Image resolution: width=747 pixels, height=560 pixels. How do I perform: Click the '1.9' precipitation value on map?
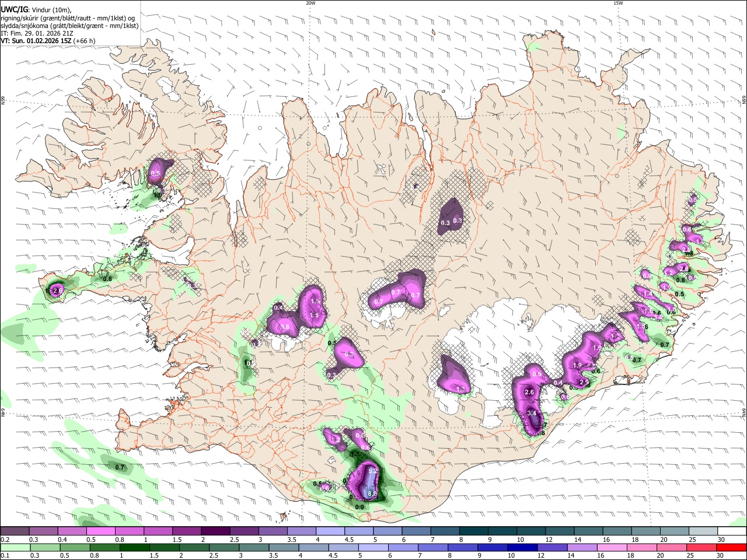(577, 365)
